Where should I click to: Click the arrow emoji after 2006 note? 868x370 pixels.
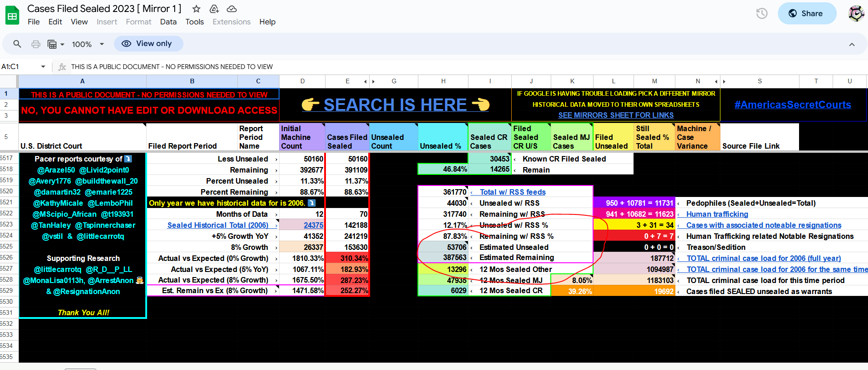[311, 203]
